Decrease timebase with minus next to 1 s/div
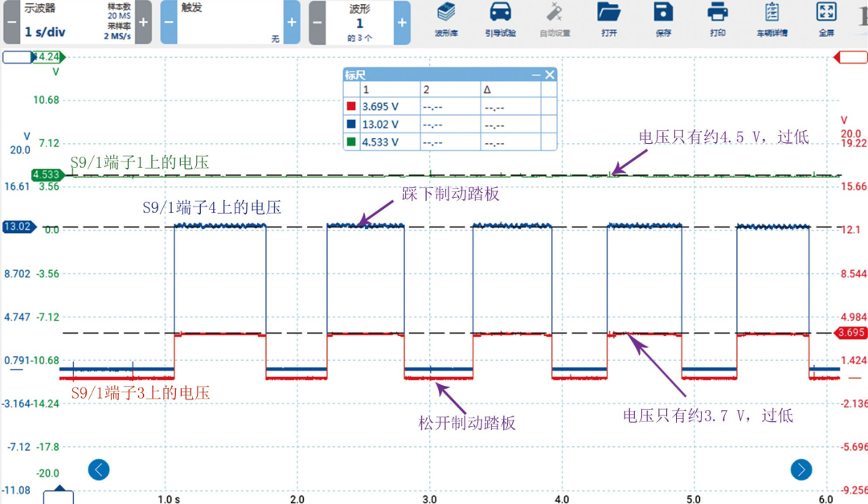Image resolution: width=868 pixels, height=504 pixels. [11, 23]
